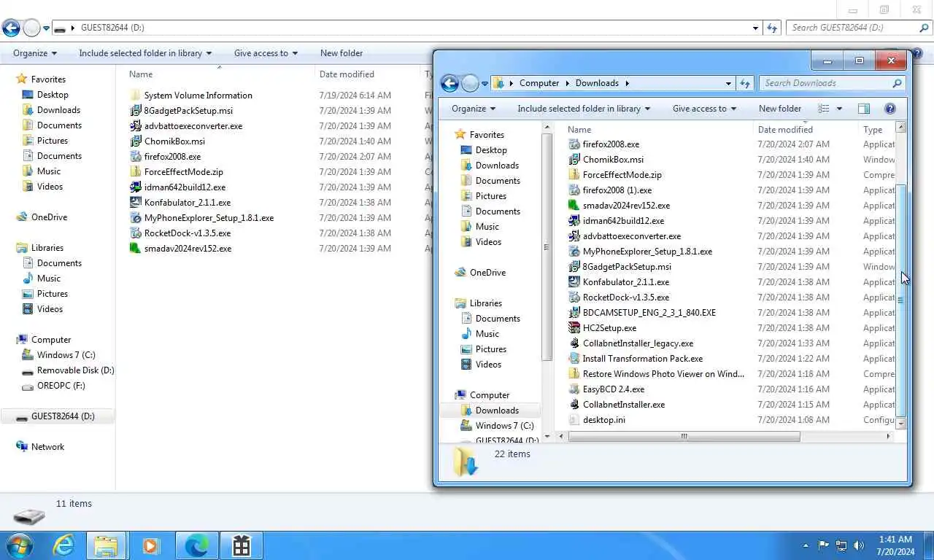Image resolution: width=934 pixels, height=560 pixels.
Task: Select Pictures under Libraries in Downloads pane
Action: (491, 349)
